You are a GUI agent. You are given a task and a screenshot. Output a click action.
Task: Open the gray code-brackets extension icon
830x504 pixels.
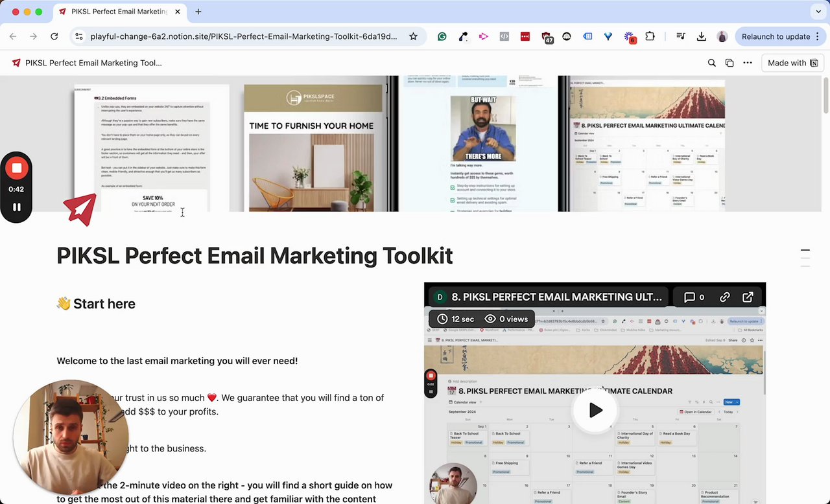coord(504,37)
